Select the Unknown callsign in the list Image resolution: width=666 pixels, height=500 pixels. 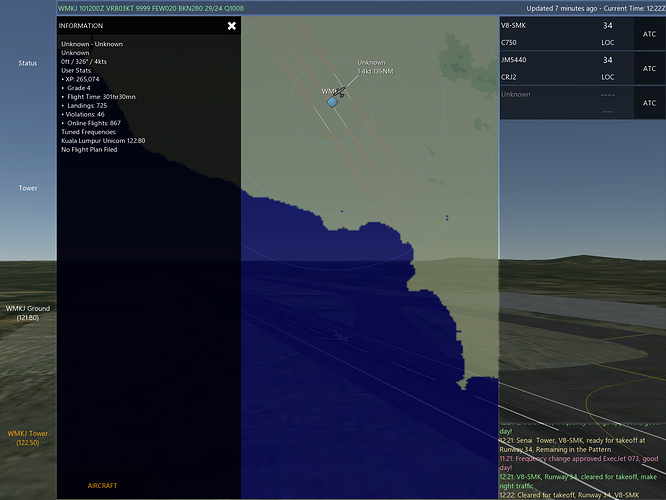(x=515, y=94)
